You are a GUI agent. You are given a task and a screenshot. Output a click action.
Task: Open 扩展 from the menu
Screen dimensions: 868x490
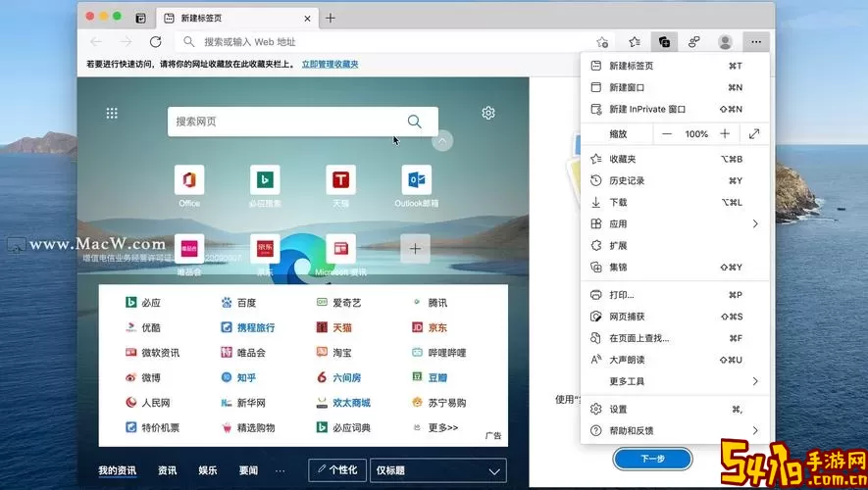click(x=674, y=245)
